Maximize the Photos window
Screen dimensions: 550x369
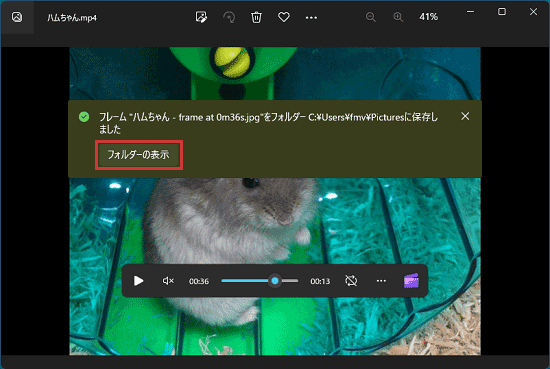(502, 12)
